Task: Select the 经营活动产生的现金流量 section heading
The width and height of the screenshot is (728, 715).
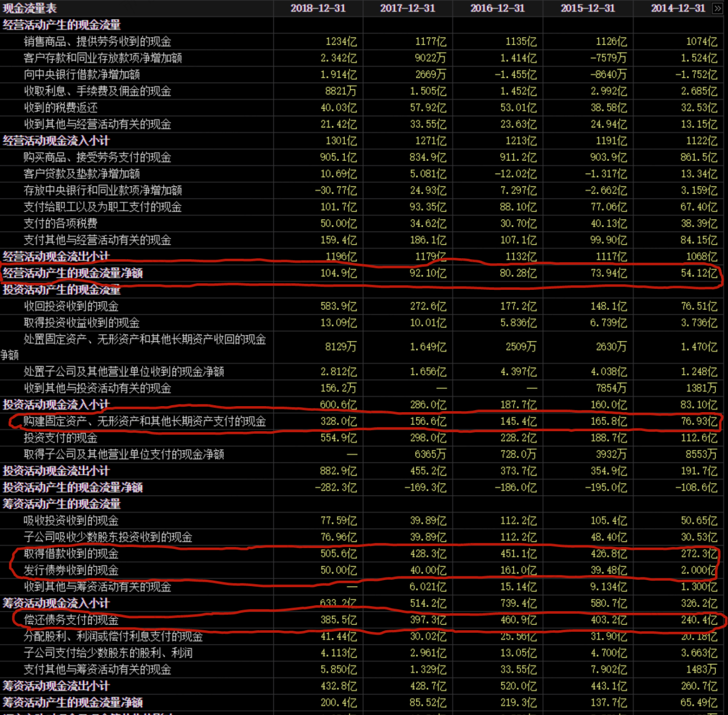Action: (61, 25)
